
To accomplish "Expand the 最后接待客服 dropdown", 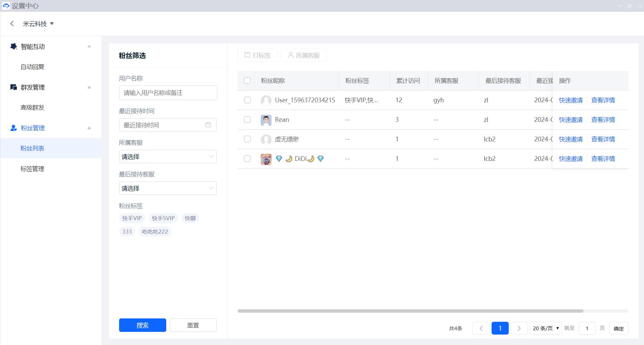I will tap(168, 188).
